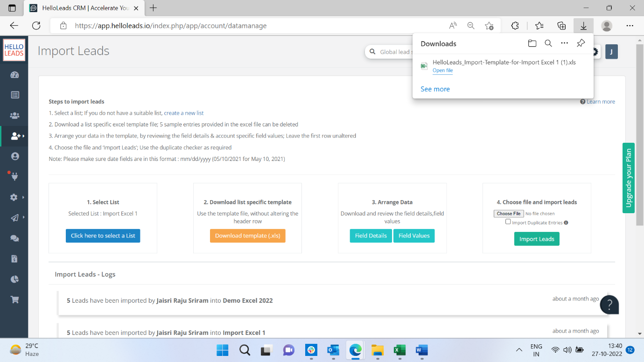Click 'Click here to select a List'
The height and width of the screenshot is (362, 644).
click(x=103, y=236)
